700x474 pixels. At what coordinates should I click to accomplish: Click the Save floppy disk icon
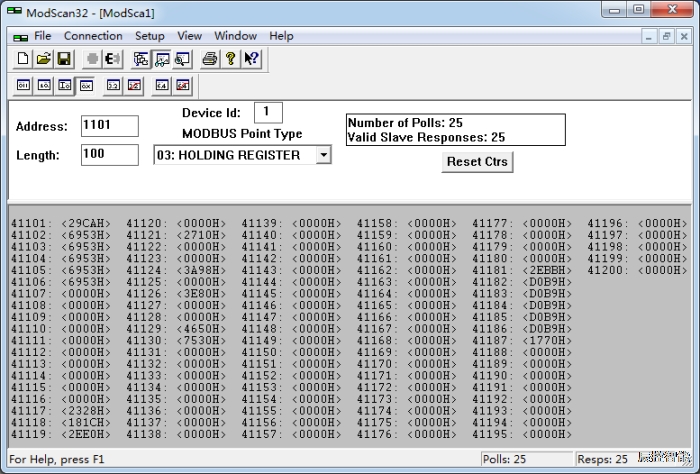pyautogui.click(x=63, y=59)
